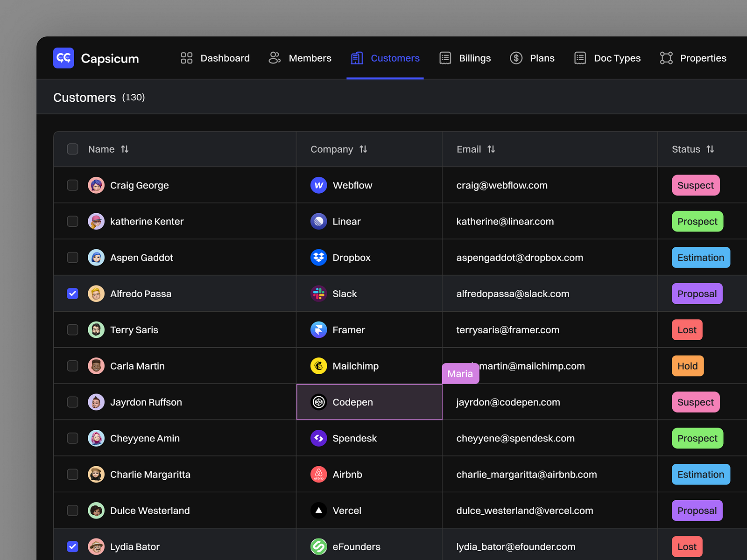Click the eFounders company logo

pyautogui.click(x=319, y=546)
